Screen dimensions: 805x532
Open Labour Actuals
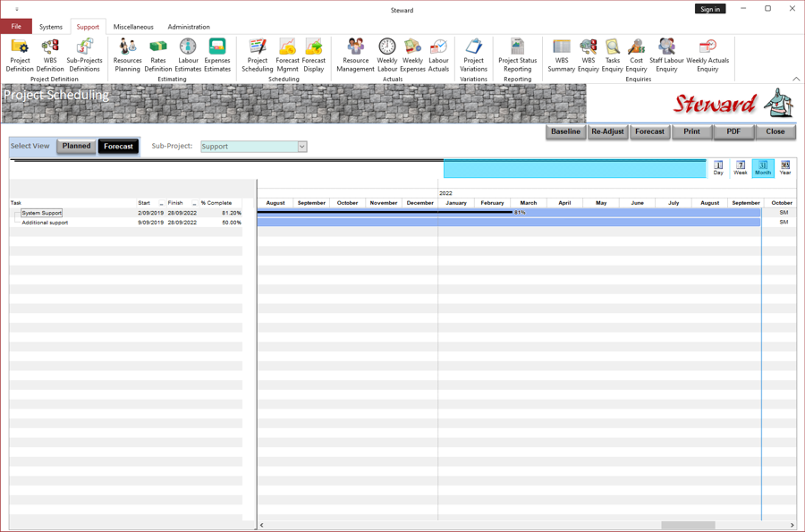tap(438, 55)
